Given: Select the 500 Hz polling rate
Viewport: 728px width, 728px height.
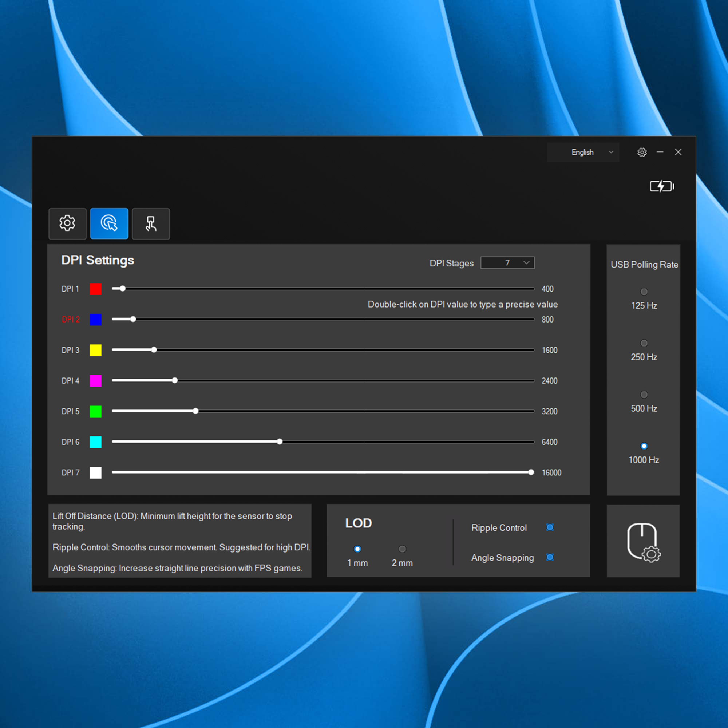Looking at the screenshot, I should [644, 395].
